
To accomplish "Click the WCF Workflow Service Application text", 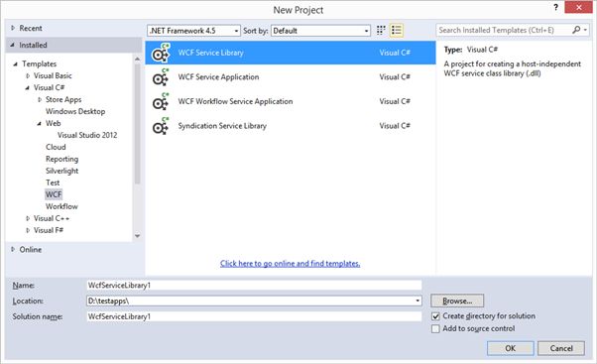I will point(235,101).
